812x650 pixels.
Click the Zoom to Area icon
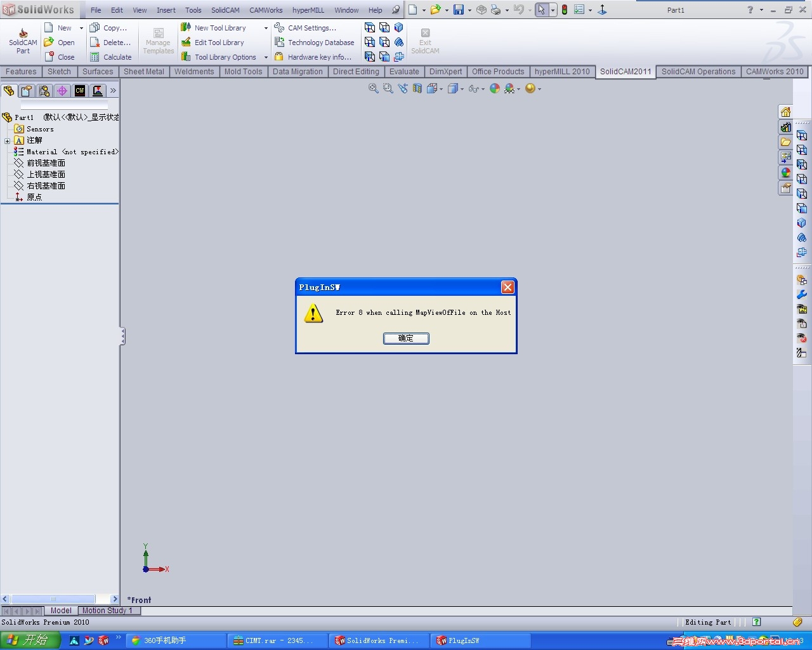click(x=388, y=89)
